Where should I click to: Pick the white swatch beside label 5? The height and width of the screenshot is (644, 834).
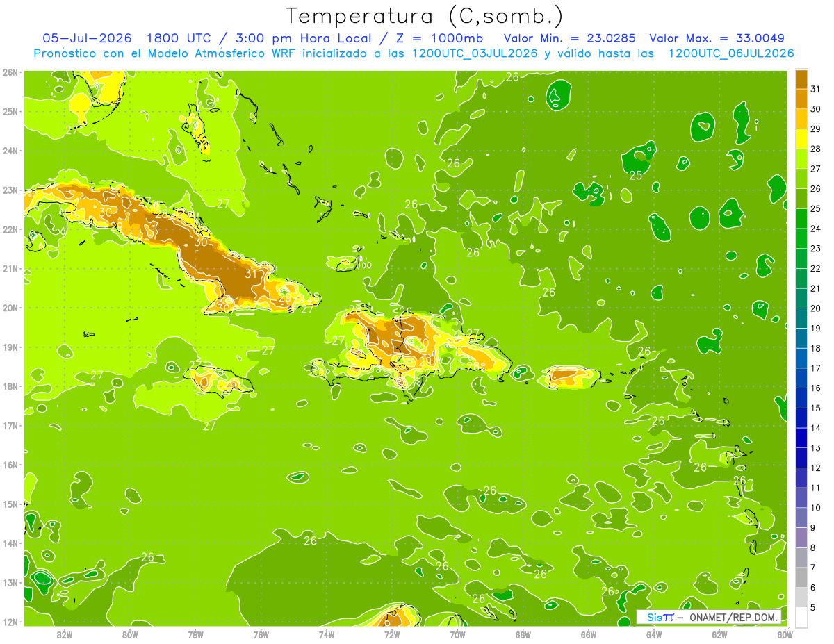(801, 618)
